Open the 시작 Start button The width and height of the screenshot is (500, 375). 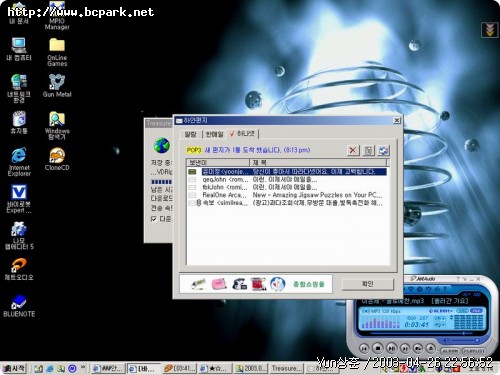click(14, 368)
